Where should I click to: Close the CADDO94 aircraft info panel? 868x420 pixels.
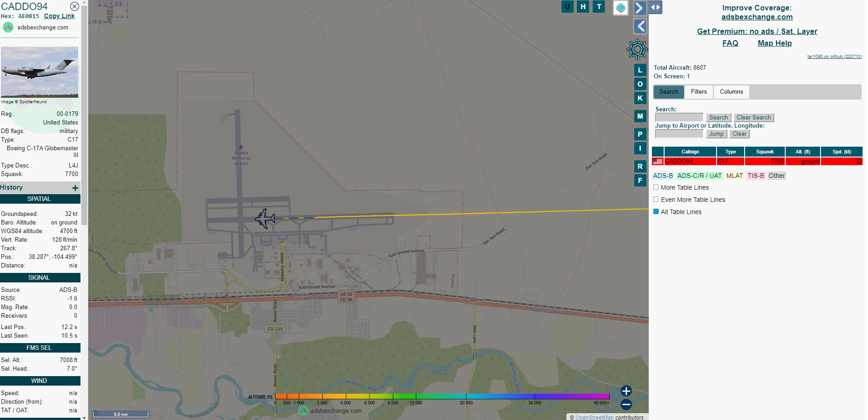pos(75,6)
